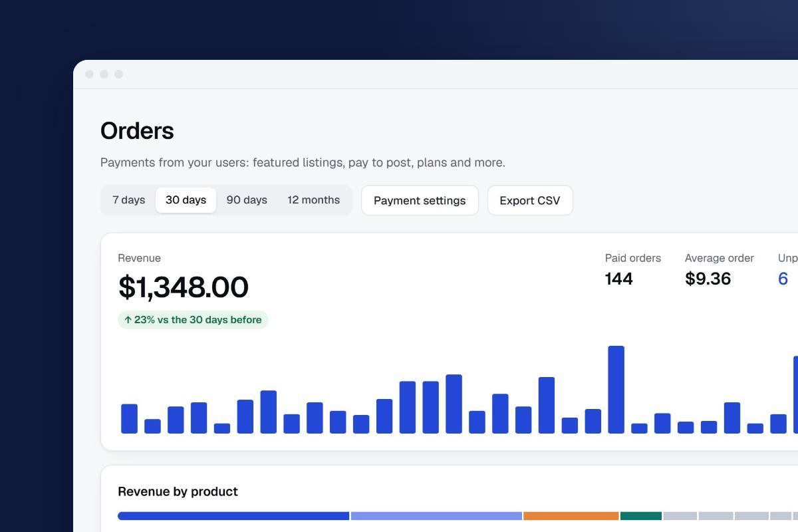Click the unpaid orders count 6

click(x=783, y=279)
